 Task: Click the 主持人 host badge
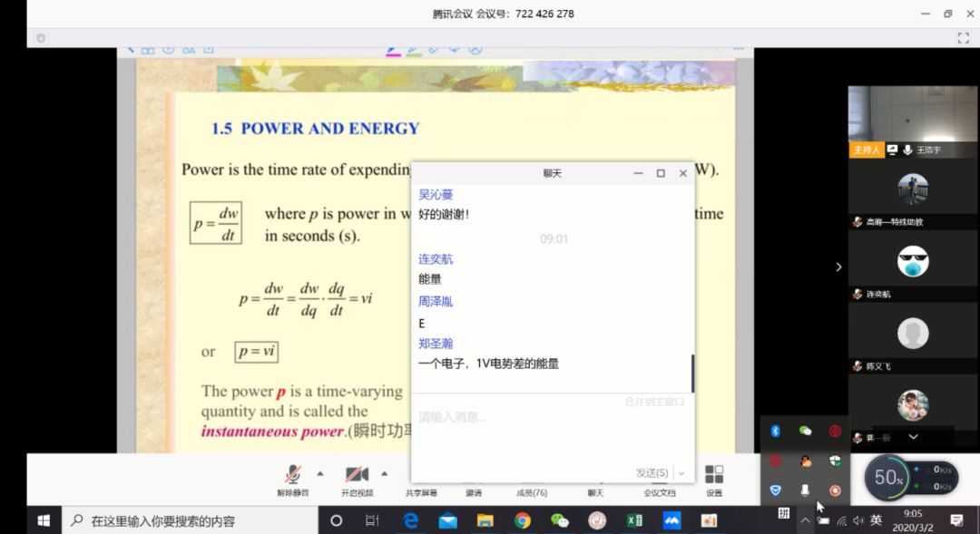[867, 150]
